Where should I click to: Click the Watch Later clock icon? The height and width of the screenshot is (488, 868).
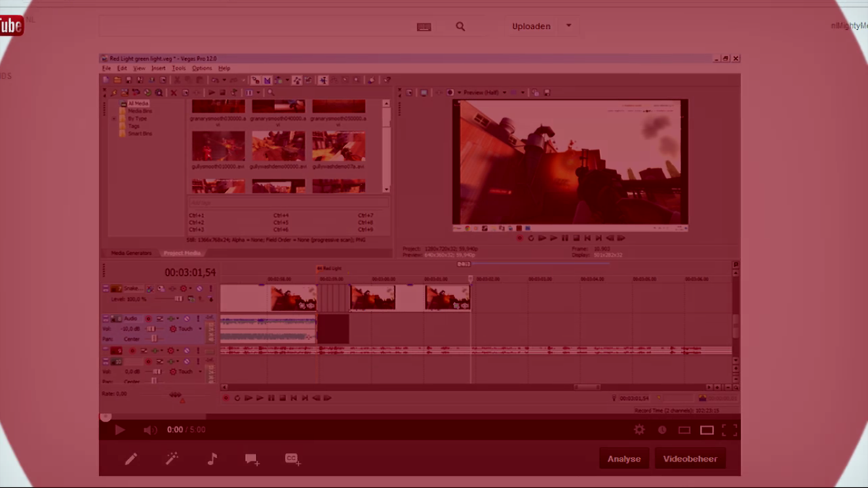662,430
